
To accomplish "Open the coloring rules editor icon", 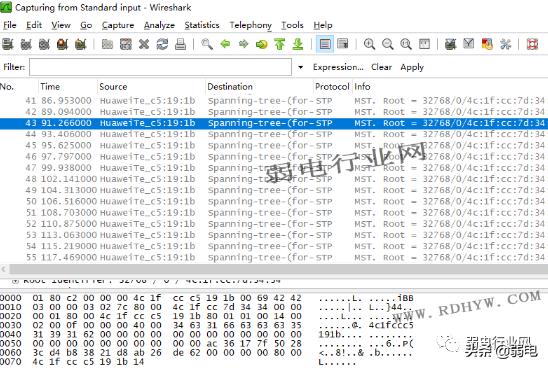I will click(x=487, y=44).
